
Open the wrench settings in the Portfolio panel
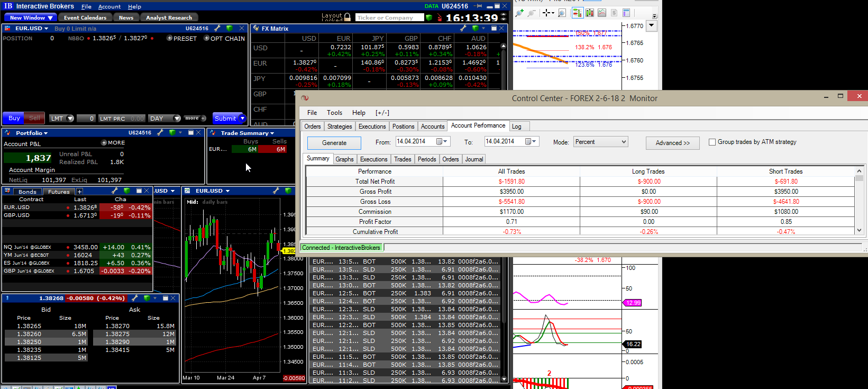click(161, 133)
